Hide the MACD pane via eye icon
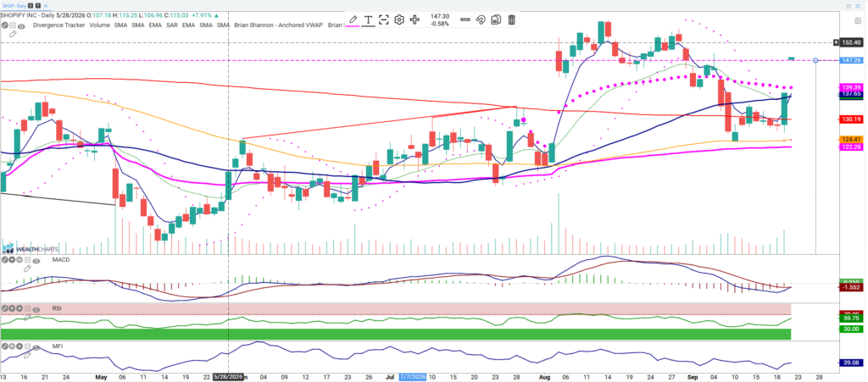868x382 pixels. 36,260
